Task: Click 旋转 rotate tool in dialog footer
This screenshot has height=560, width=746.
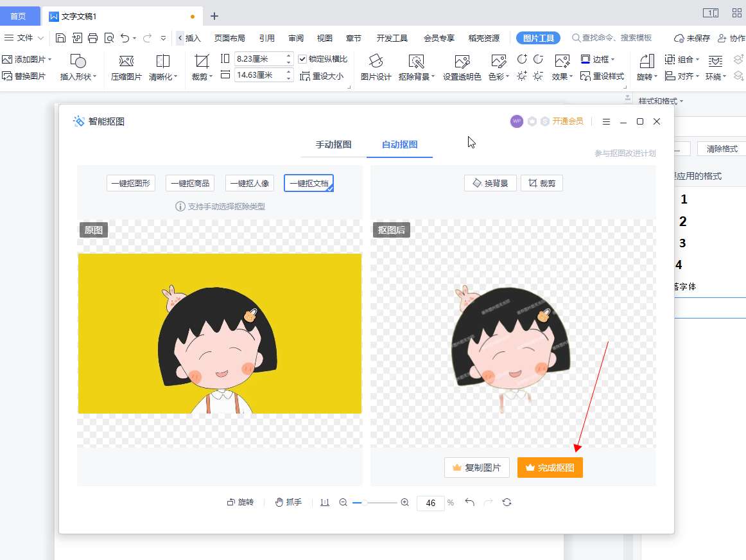Action: click(240, 502)
